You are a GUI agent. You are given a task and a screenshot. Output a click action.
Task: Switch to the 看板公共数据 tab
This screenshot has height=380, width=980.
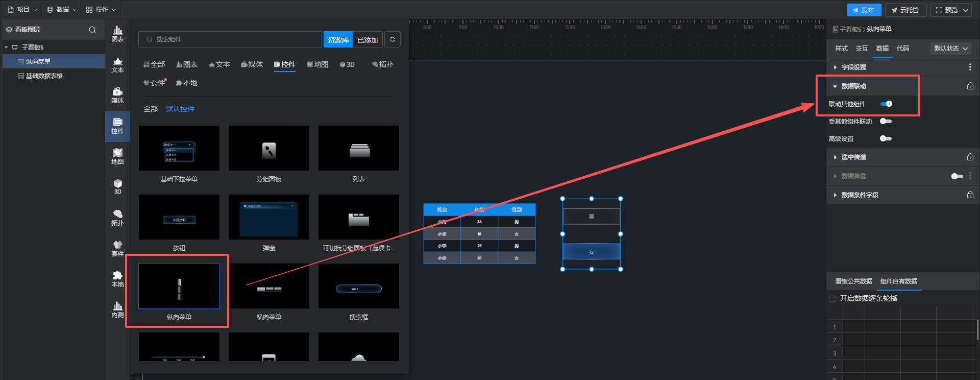(853, 281)
